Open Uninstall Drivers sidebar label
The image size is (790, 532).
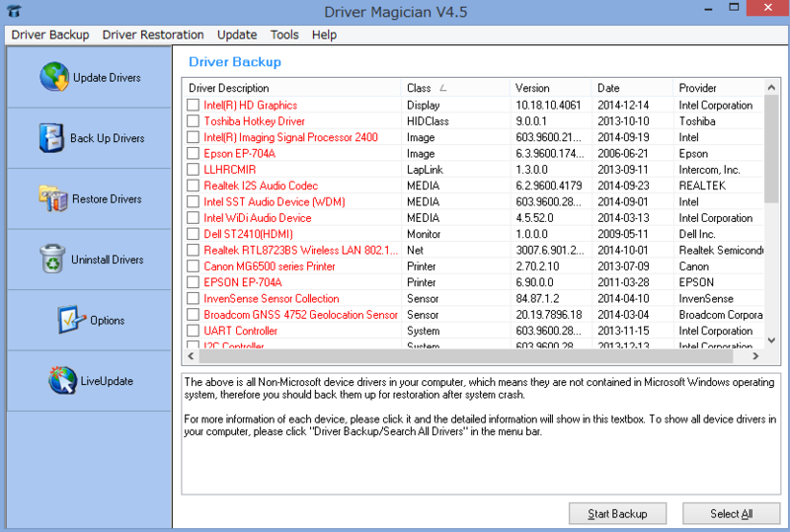point(108,260)
